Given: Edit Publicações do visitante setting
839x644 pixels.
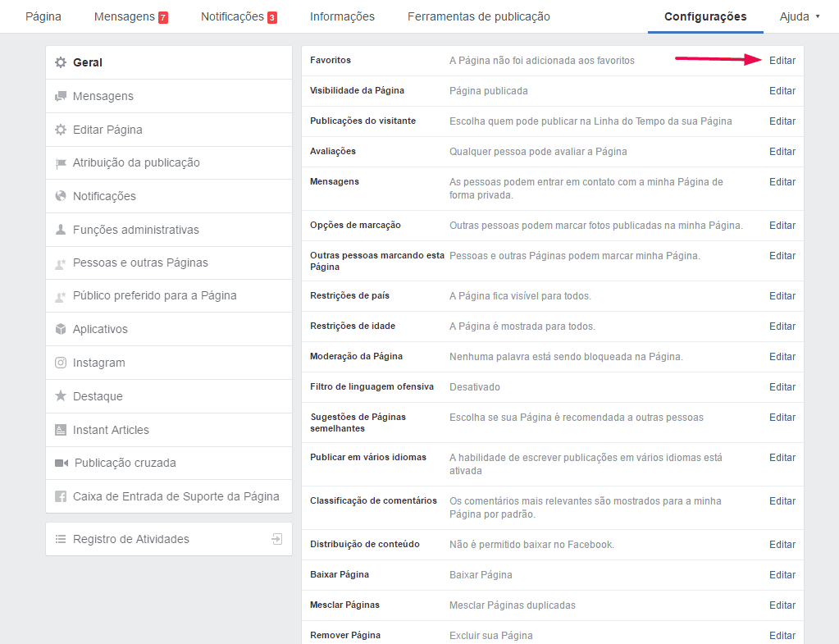Looking at the screenshot, I should [x=782, y=121].
